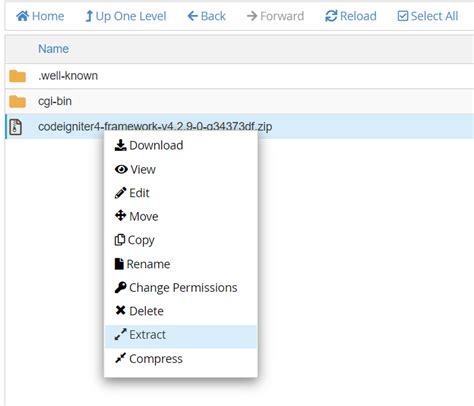474x406 pixels.
Task: Select Edit pencil menu entry
Action: click(x=132, y=193)
